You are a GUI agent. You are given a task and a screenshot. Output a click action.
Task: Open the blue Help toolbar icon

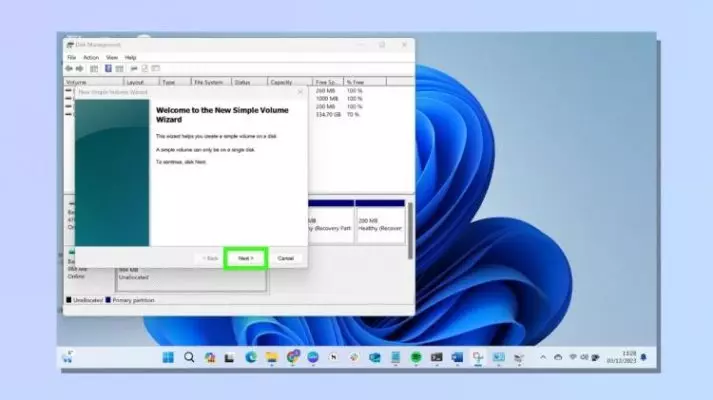tap(108, 69)
